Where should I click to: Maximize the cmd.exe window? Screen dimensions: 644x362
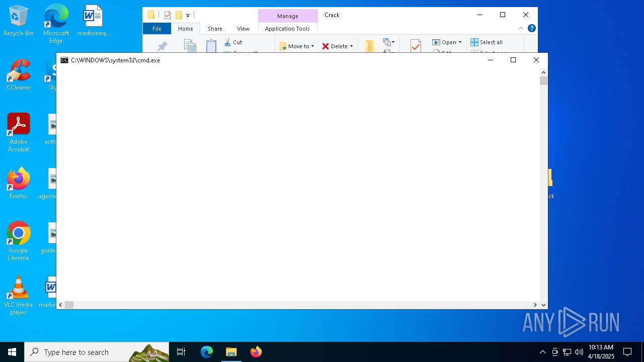[513, 60]
